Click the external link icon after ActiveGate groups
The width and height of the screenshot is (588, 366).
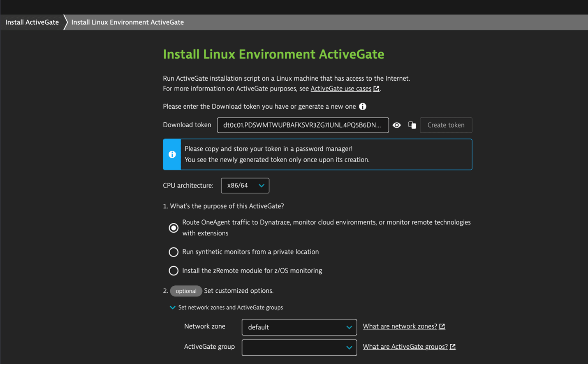pyautogui.click(x=453, y=347)
